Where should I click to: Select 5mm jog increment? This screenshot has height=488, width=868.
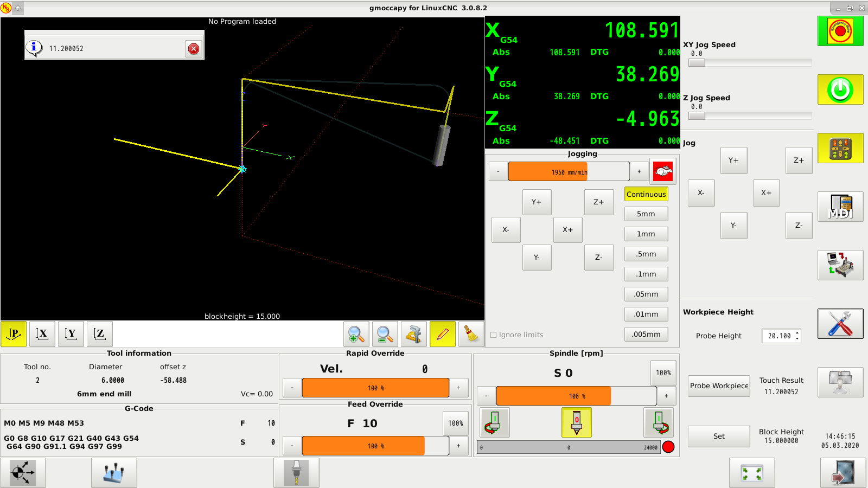tap(646, 214)
